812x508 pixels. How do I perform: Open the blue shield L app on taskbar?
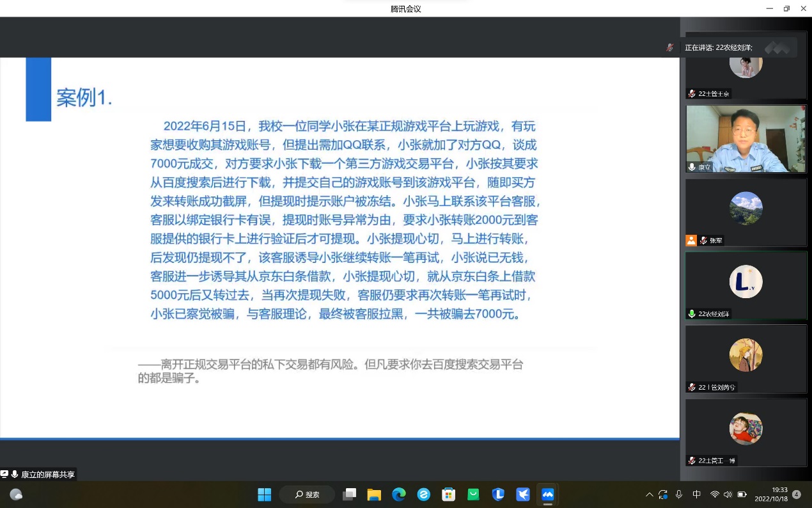(x=498, y=495)
